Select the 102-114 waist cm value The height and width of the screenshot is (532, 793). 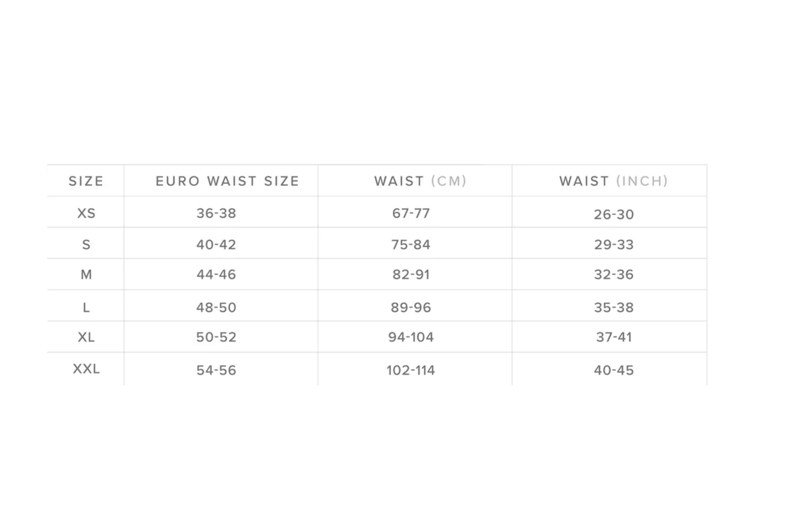coord(411,370)
